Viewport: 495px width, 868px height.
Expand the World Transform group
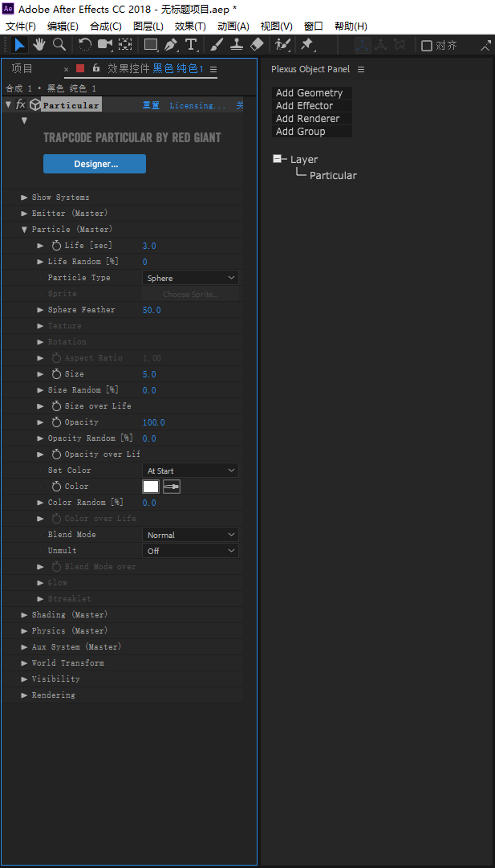click(x=24, y=662)
